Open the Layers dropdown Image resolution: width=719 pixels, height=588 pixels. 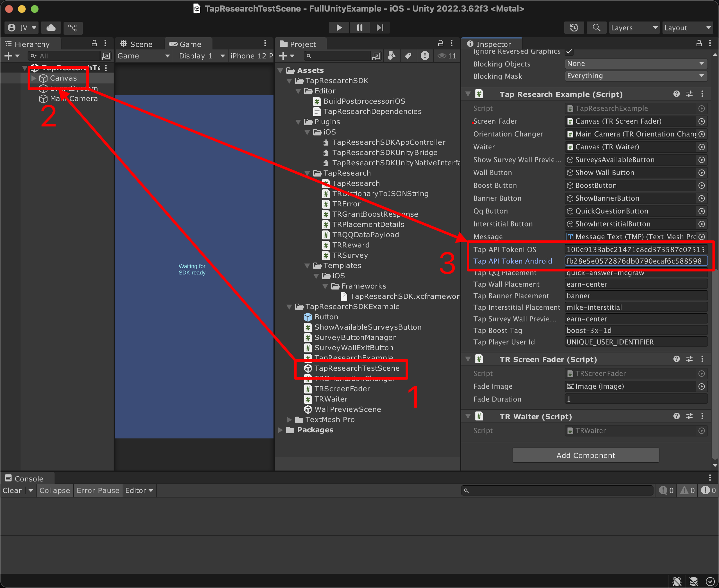pos(634,28)
